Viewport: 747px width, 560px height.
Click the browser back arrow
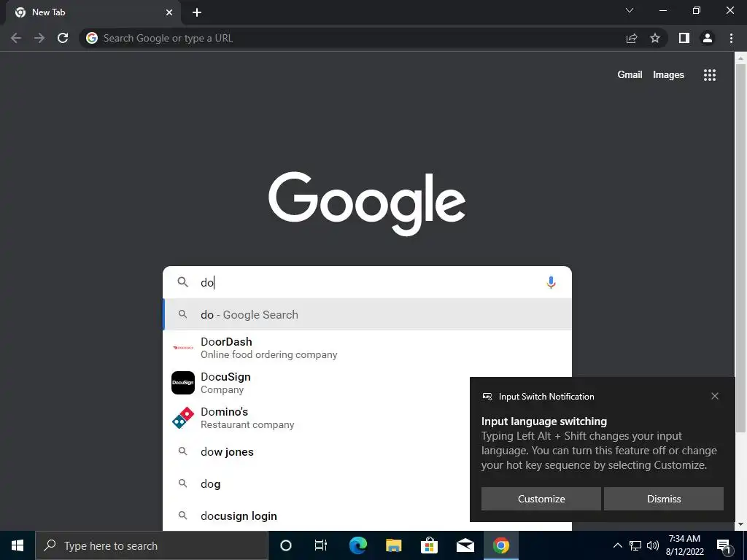pyautogui.click(x=16, y=38)
